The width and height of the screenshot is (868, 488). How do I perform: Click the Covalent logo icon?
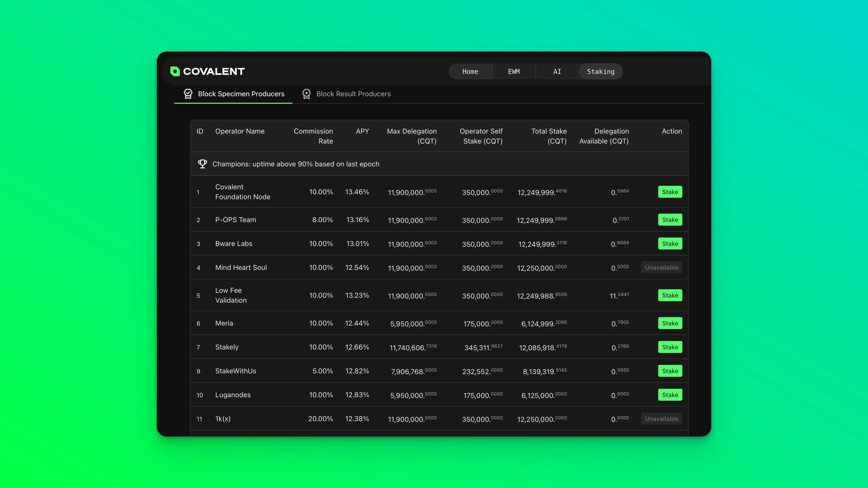[175, 71]
